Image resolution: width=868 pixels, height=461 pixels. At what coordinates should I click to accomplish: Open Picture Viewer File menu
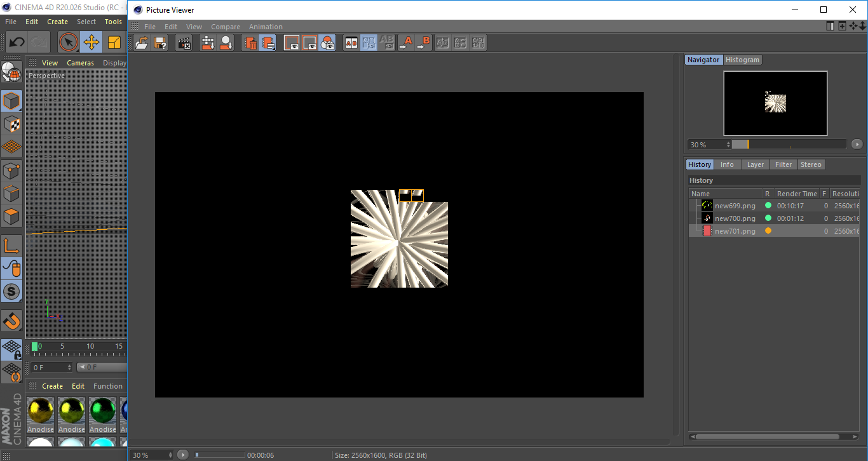(150, 27)
